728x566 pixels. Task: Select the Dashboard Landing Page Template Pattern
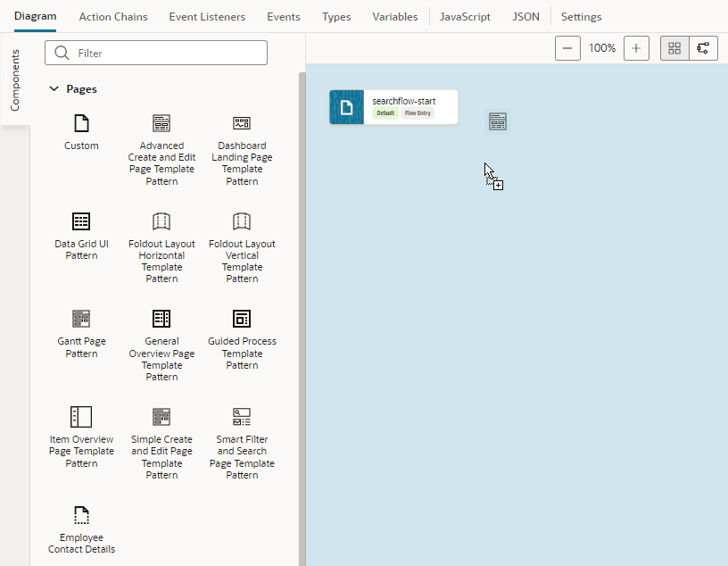pos(242,125)
